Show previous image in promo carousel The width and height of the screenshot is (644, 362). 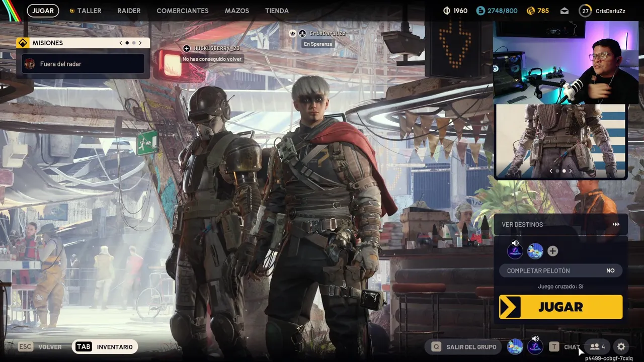(551, 171)
